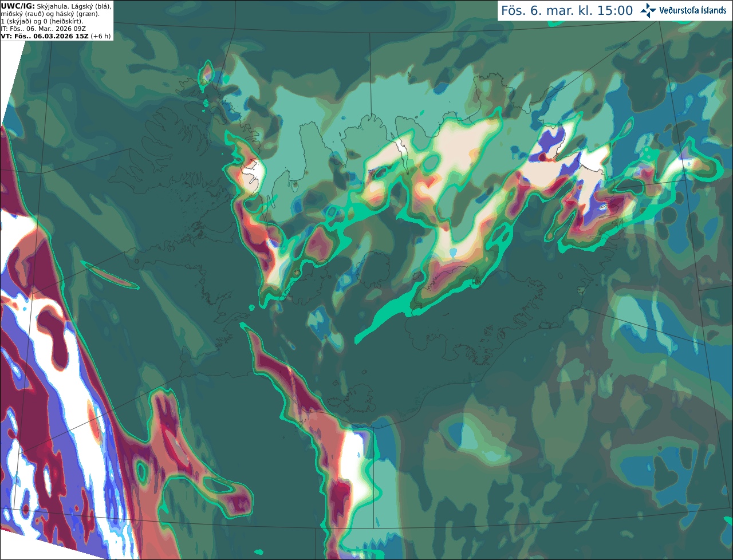Viewport: 733px width, 560px height.
Task: Click the 'VT: Fös.. 06.03.2026 15Z (+6 h)' line
Action: [56, 36]
